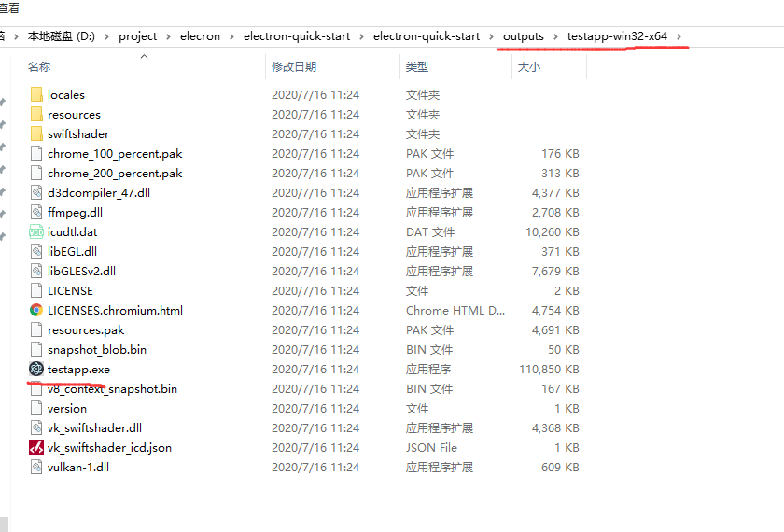The width and height of the screenshot is (784, 532).
Task: Sort by the 修改日期 column header
Action: [294, 66]
